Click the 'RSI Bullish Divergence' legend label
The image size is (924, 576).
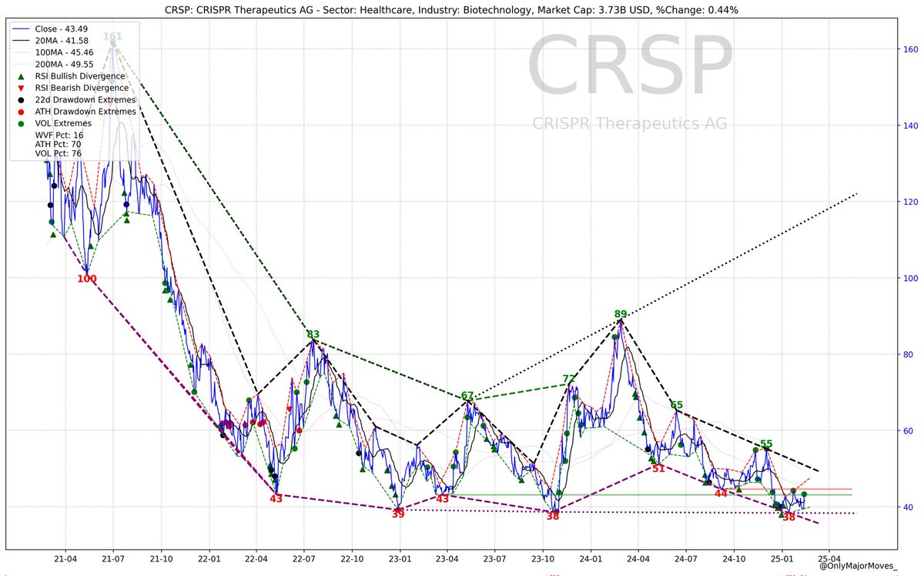81,75
